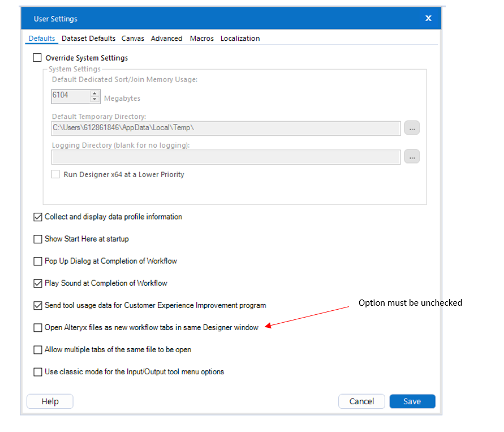Viewport: 504px width, 432px height.
Task: Toggle Open Alteryx files as new tabs
Action: click(x=38, y=327)
